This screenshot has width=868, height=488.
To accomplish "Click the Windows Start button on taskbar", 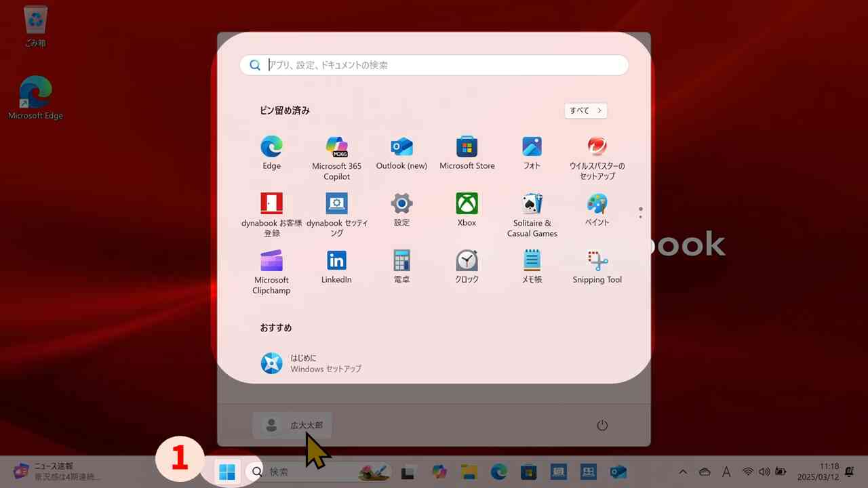I will pyautogui.click(x=227, y=472).
